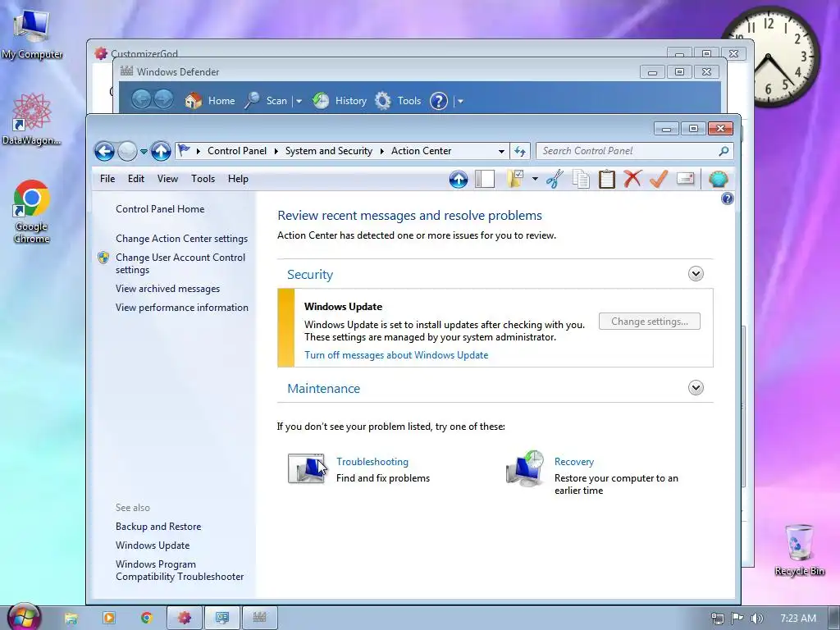The width and height of the screenshot is (840, 630).
Task: Click help question mark in Windows Defender
Action: tap(438, 101)
